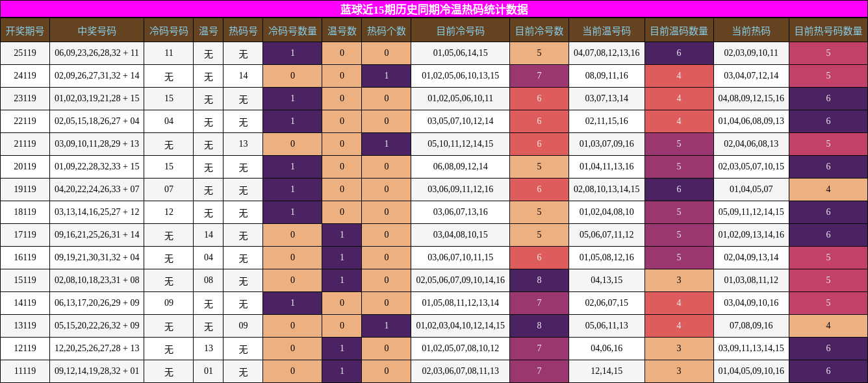This screenshot has height=383, width=868.
Task: Click 冷码号码 value 15 in row 23119
Action: click(169, 99)
